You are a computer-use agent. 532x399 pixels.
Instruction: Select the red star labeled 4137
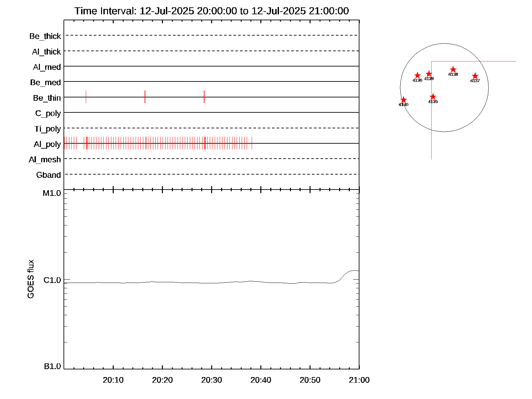(x=475, y=76)
